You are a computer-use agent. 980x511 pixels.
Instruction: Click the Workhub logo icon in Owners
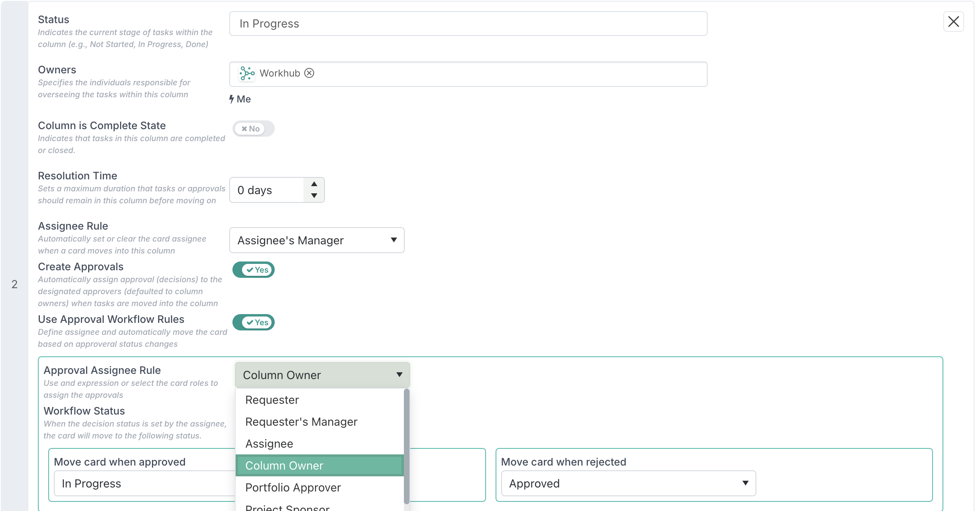pyautogui.click(x=247, y=73)
